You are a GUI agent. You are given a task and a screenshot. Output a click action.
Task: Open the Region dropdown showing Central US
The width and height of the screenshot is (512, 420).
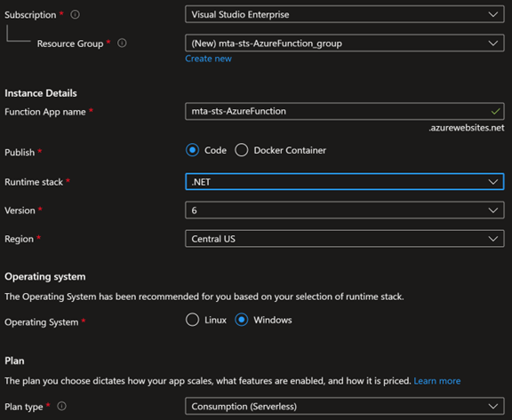pos(345,239)
